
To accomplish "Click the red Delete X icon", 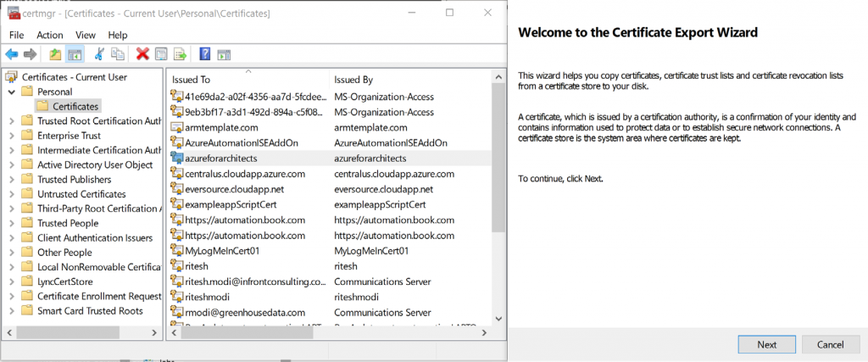I will pyautogui.click(x=142, y=54).
